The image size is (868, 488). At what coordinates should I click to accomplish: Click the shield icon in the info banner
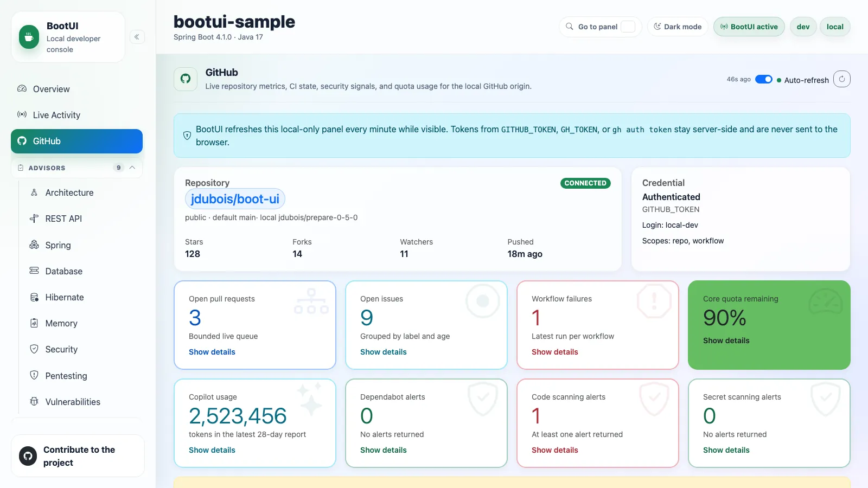tap(187, 136)
